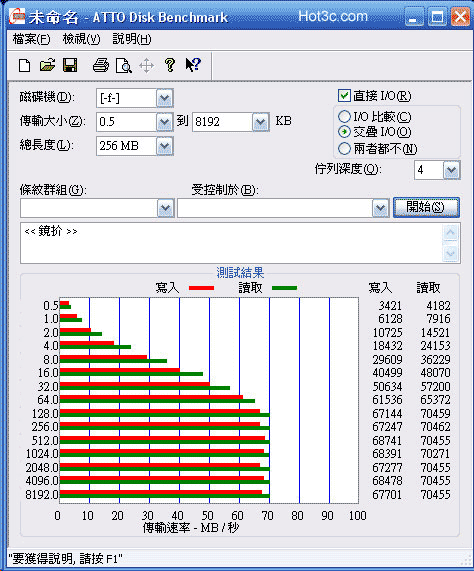The width and height of the screenshot is (474, 571).
Task: Click the 8192.0 row label in chart
Action: [42, 495]
